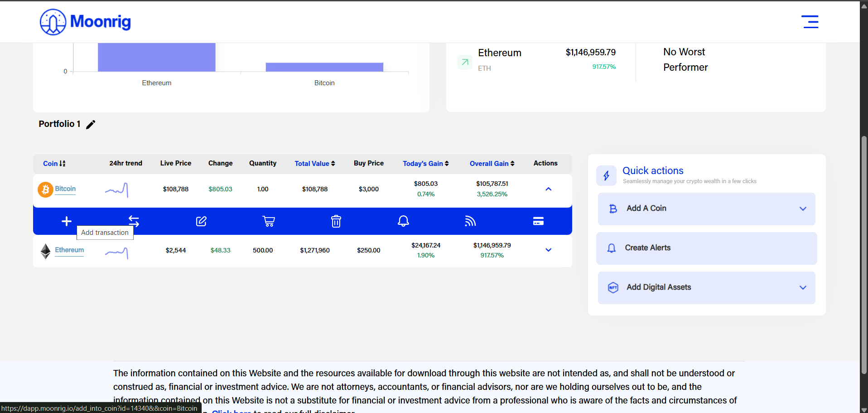Click the bell alert icon in Bitcoin actions
The width and height of the screenshot is (868, 413).
coord(403,221)
